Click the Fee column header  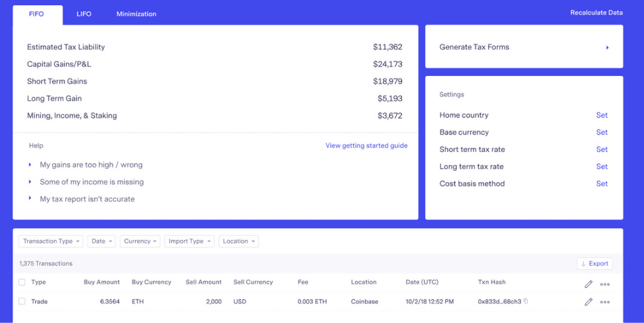pyautogui.click(x=303, y=283)
